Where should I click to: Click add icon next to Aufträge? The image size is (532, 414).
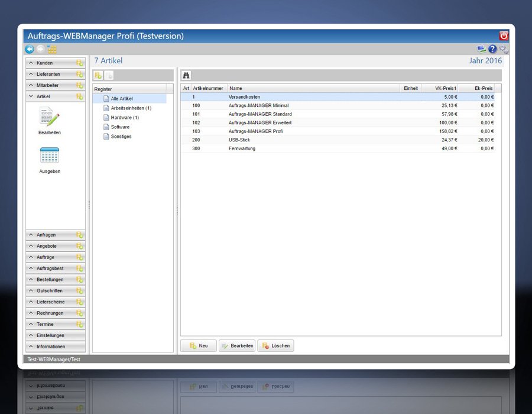(x=79, y=257)
